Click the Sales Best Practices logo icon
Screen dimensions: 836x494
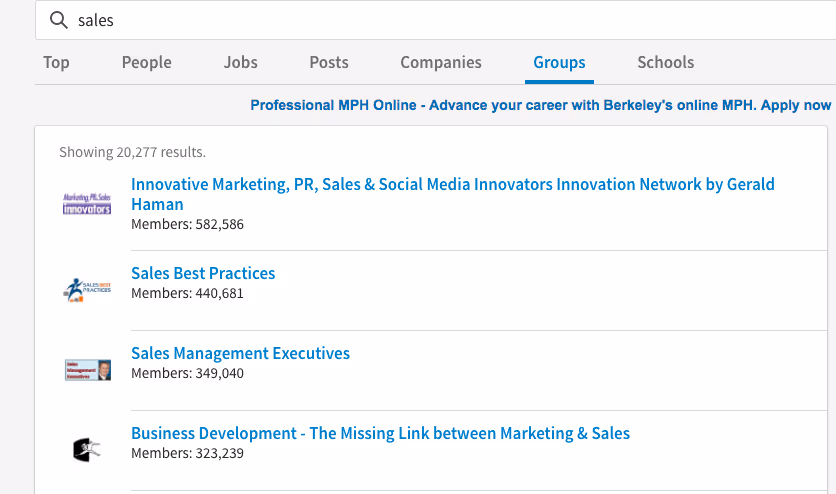[x=87, y=290]
